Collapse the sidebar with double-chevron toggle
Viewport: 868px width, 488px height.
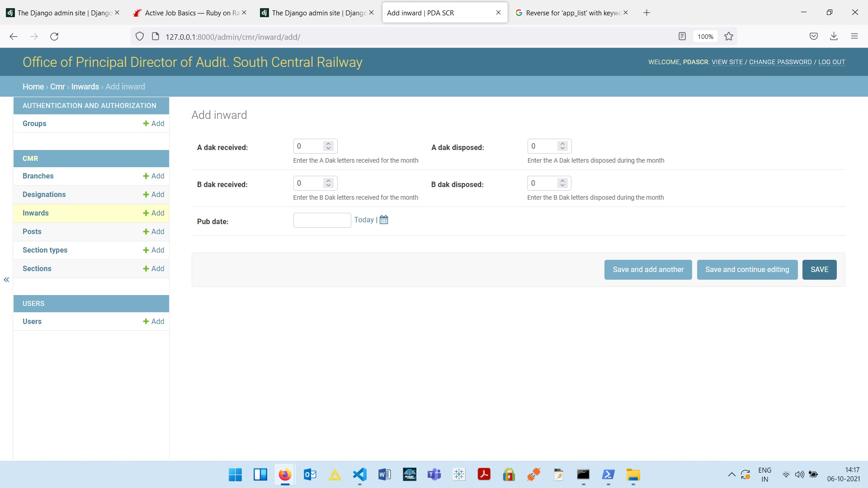[x=6, y=280]
